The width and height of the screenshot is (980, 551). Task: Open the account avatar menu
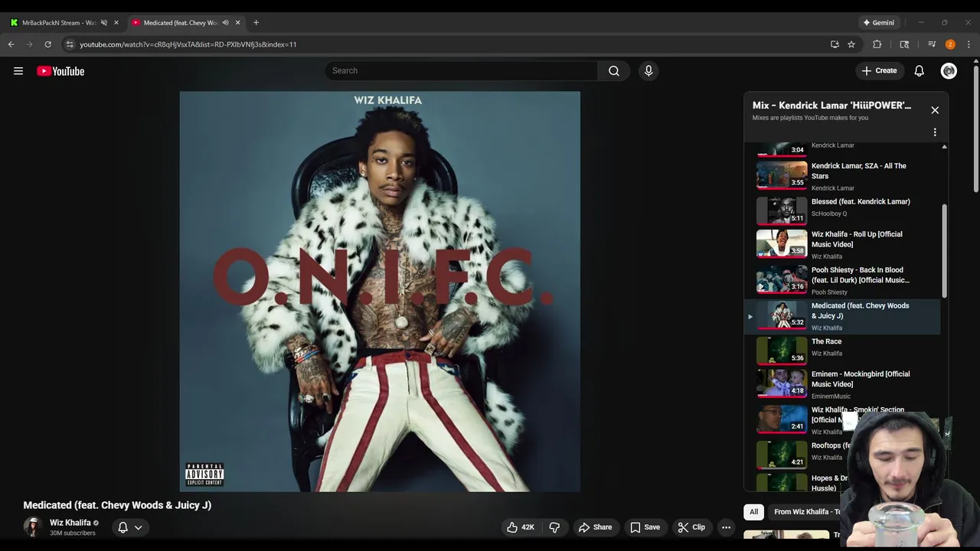pyautogui.click(x=949, y=70)
